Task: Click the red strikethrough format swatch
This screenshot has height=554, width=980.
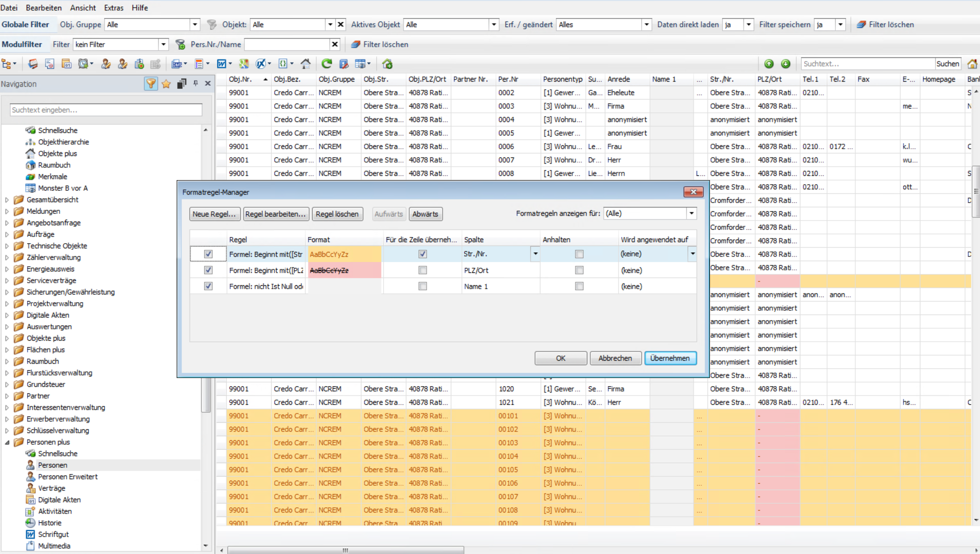Action: click(x=344, y=270)
